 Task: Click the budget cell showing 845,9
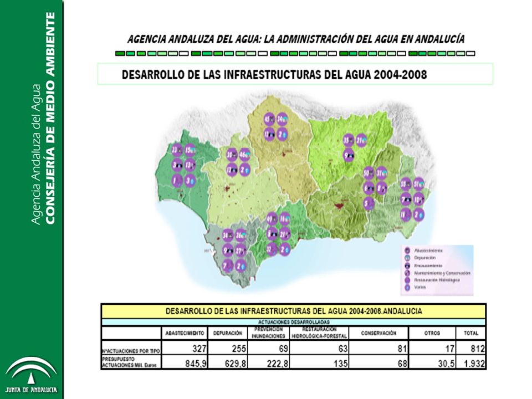(x=185, y=362)
